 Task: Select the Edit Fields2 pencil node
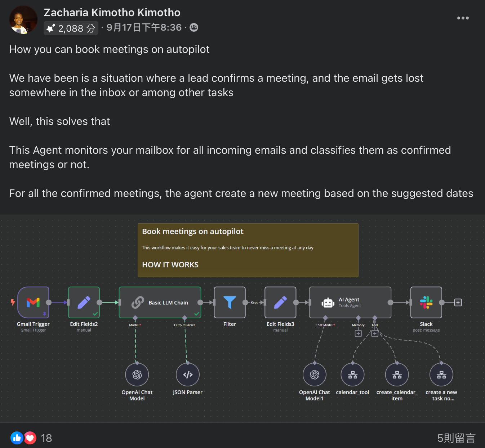pyautogui.click(x=84, y=303)
